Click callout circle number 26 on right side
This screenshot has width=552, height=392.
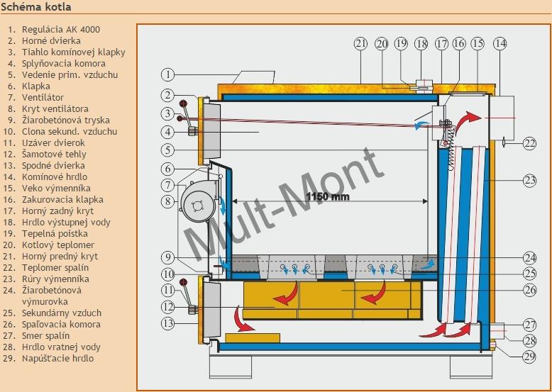coord(529,289)
